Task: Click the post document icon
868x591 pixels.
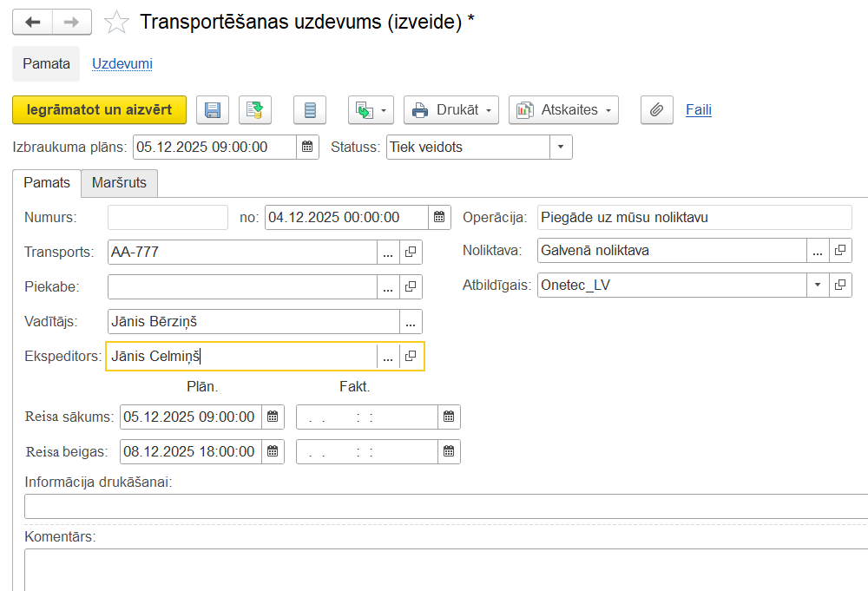Action: coord(255,110)
